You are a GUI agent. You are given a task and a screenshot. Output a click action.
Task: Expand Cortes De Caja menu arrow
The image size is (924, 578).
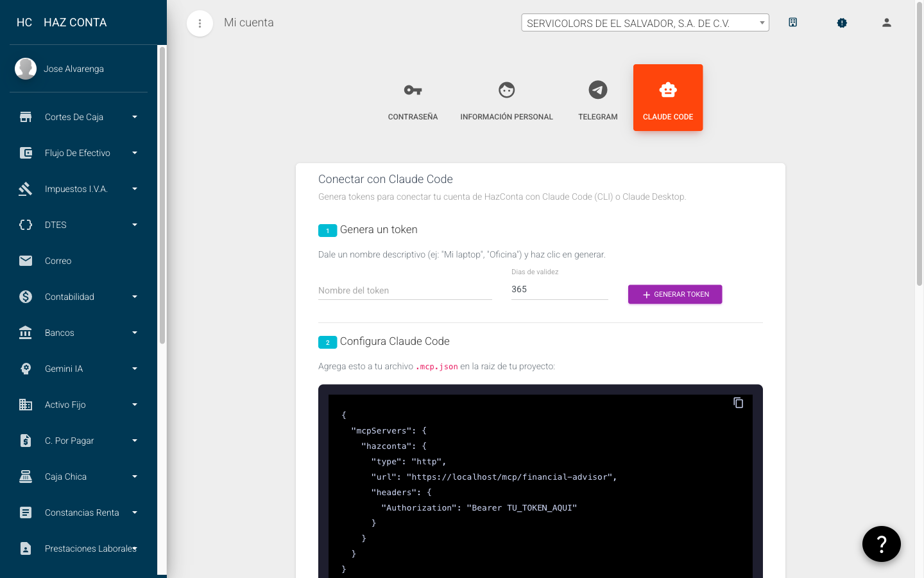[135, 117]
